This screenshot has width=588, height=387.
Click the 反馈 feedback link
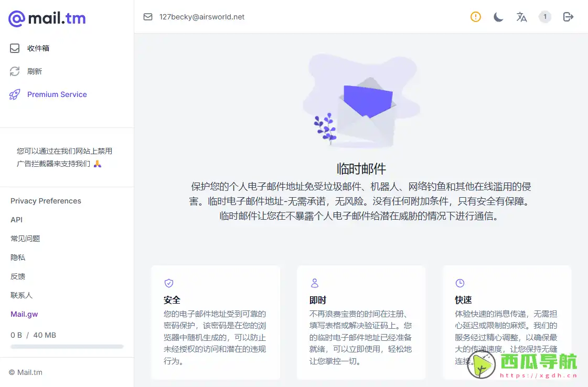coord(17,276)
